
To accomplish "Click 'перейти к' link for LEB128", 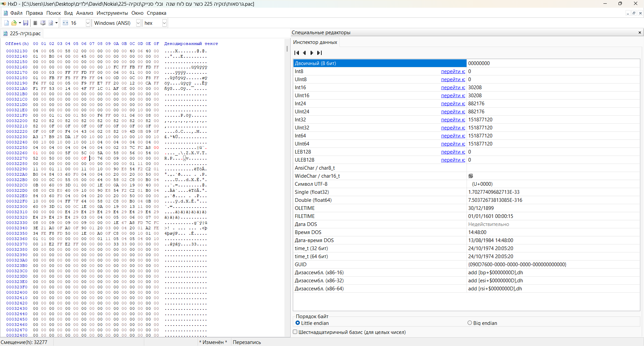I will pos(453,152).
